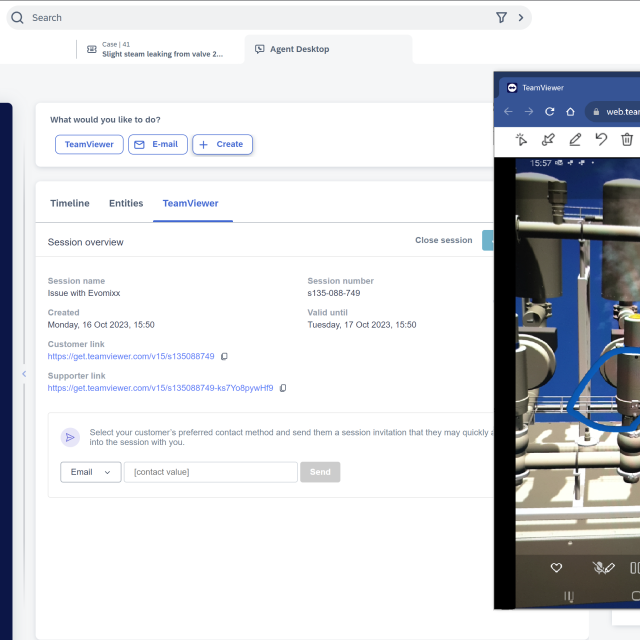This screenshot has height=640, width=640.
Task: Click the TeamViewer action button
Action: [89, 144]
